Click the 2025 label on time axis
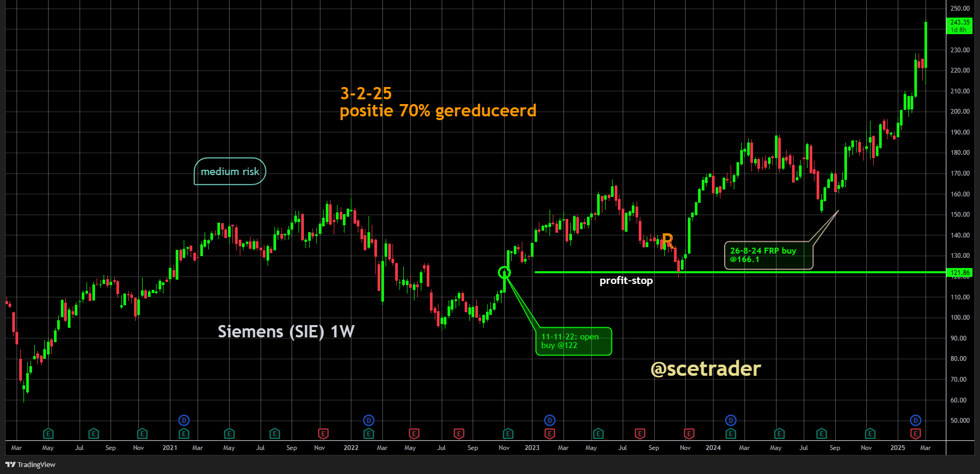980x474 pixels. click(898, 448)
